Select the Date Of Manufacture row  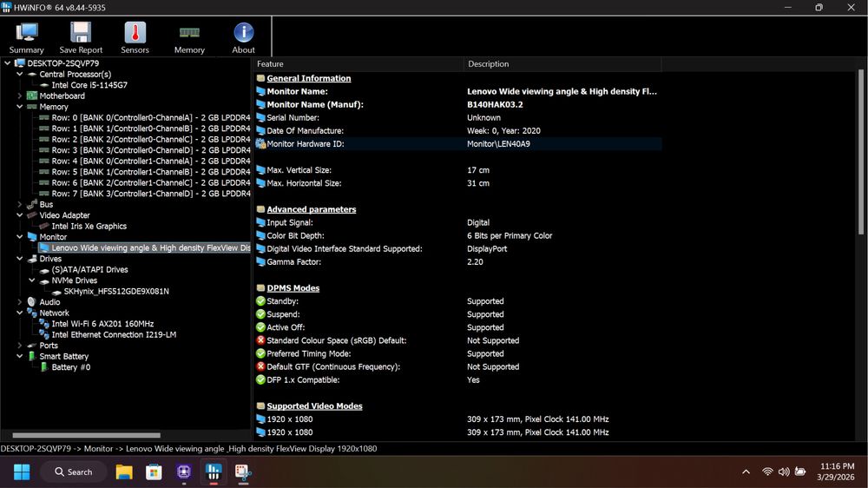458,131
